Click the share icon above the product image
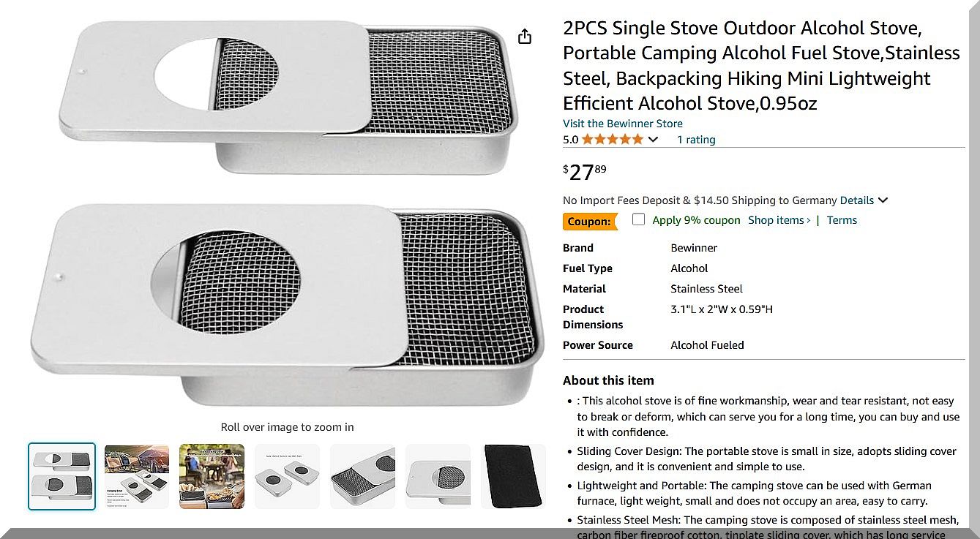Viewport: 980px width, 539px height. tap(525, 37)
